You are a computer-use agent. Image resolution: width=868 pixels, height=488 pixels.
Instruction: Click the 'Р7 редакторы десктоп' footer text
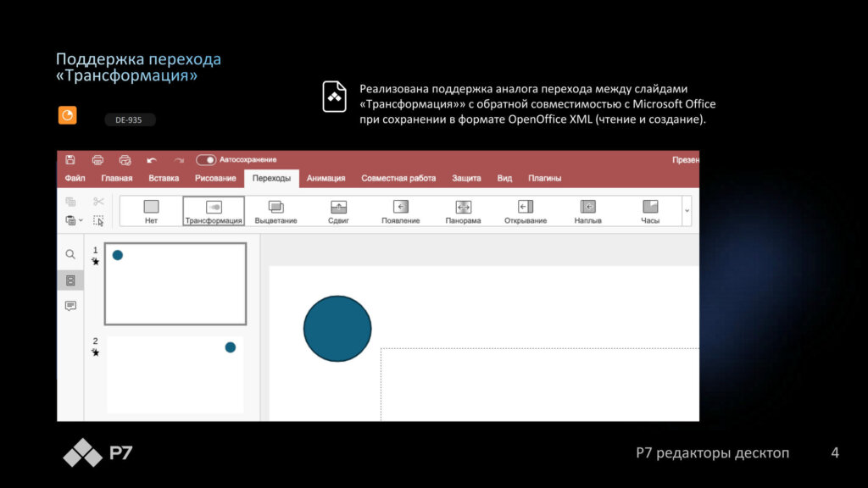712,452
